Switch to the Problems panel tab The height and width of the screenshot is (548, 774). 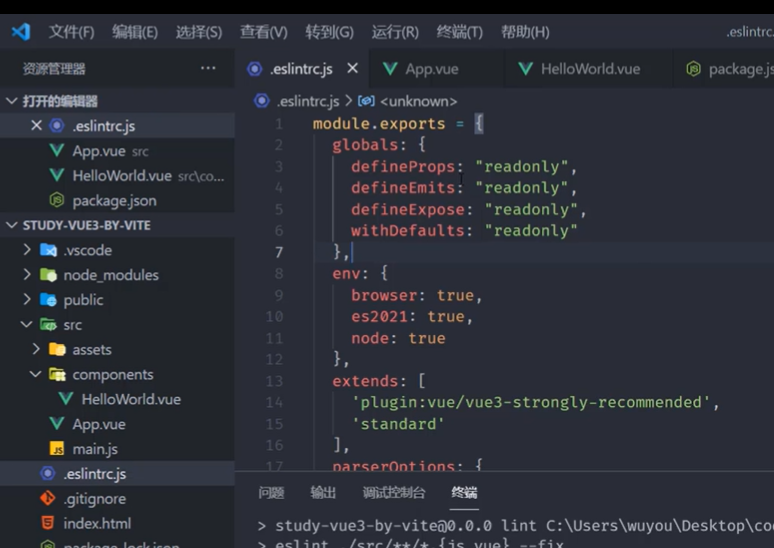pyautogui.click(x=271, y=492)
